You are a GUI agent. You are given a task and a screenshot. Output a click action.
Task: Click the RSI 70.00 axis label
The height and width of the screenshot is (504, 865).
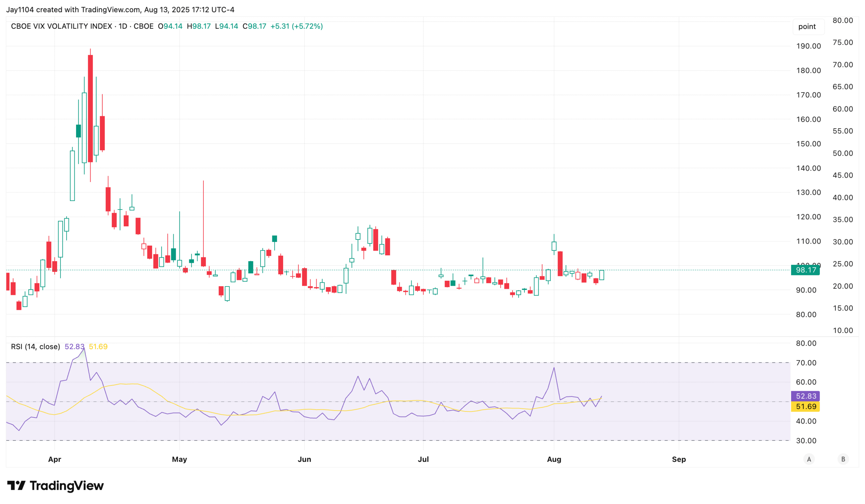(806, 363)
